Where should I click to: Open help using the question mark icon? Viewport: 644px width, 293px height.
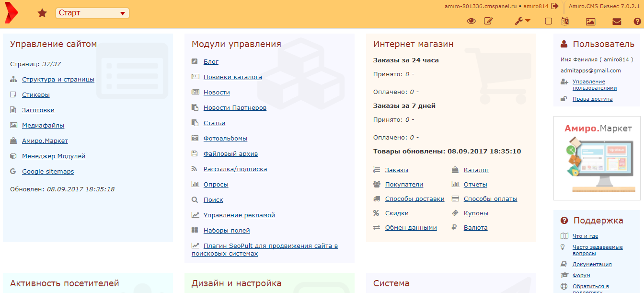[637, 21]
